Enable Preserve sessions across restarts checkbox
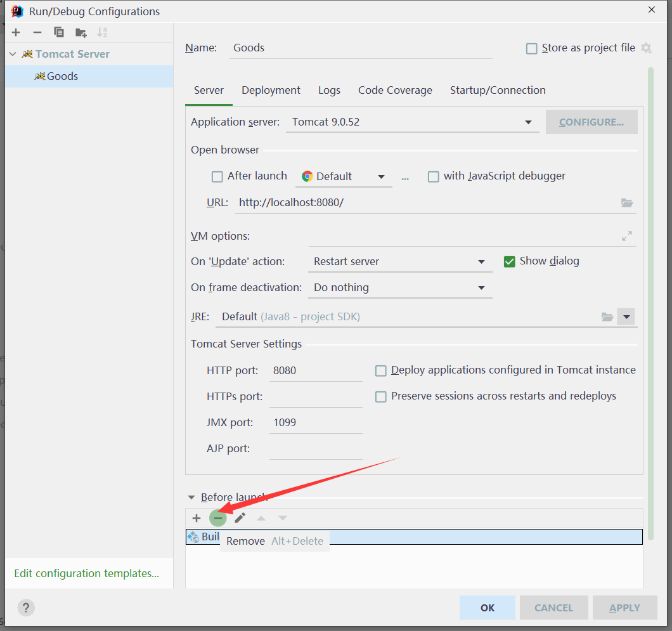 [380, 396]
